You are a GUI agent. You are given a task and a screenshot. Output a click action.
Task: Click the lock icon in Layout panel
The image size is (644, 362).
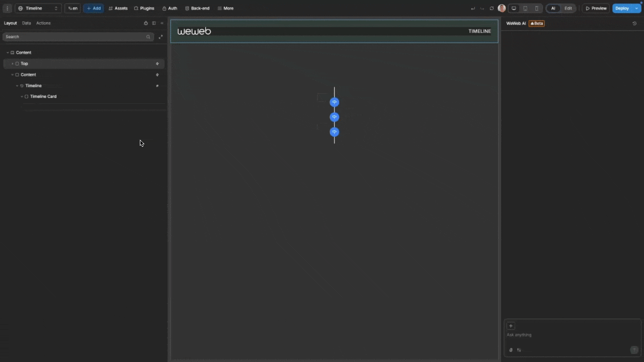[x=146, y=23]
